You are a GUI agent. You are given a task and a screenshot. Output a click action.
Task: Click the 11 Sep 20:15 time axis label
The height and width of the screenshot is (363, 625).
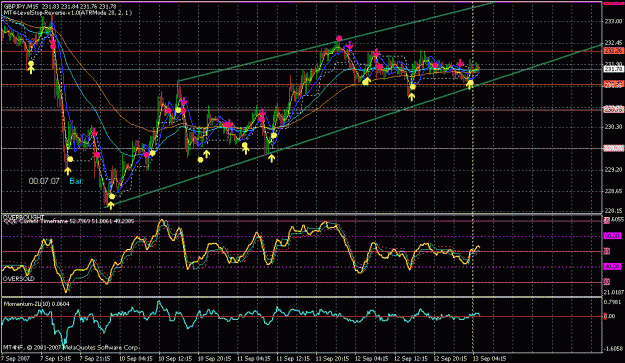pos(332,358)
